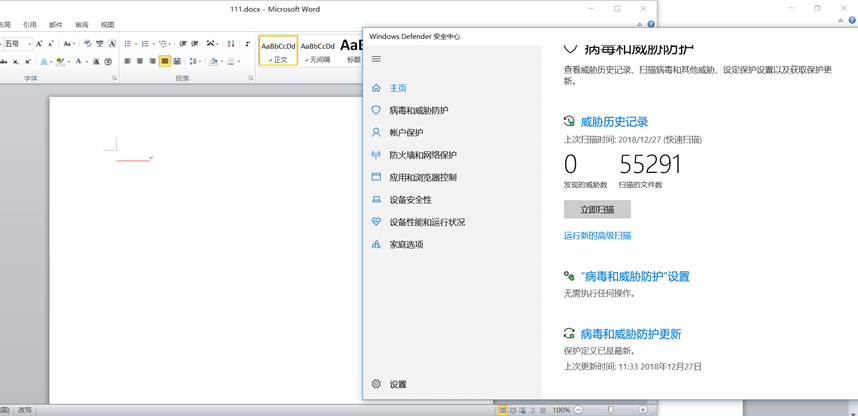Apply the font color A in Word
858x416 pixels.
[78, 61]
